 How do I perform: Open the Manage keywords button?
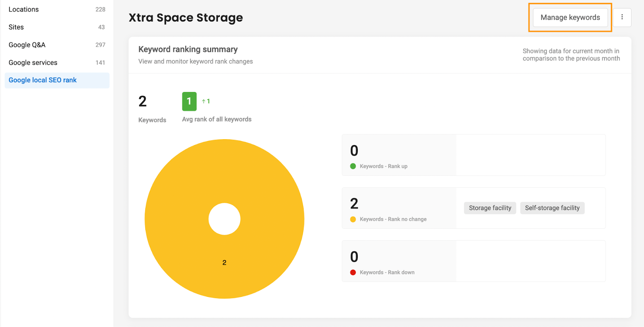pyautogui.click(x=570, y=17)
